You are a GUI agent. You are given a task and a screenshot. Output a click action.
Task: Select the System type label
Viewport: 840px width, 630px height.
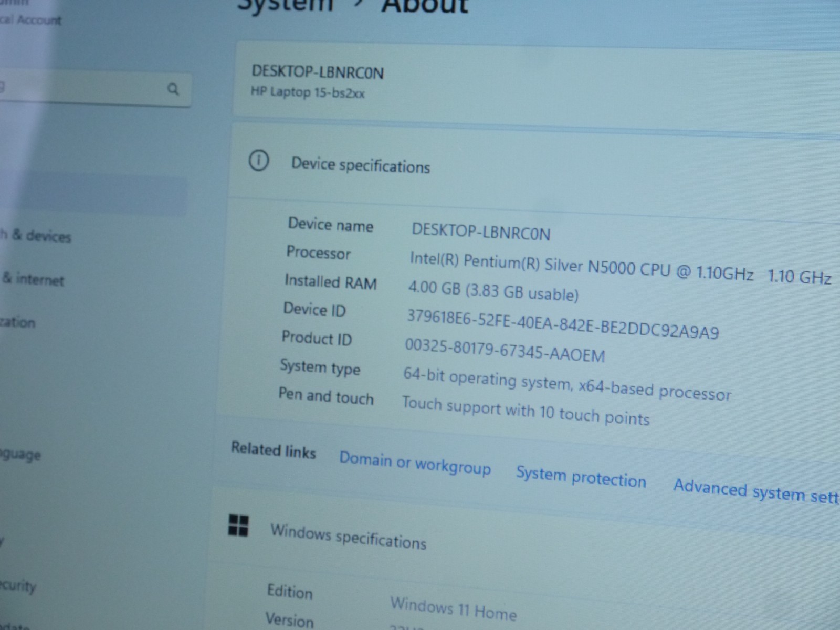coord(320,366)
